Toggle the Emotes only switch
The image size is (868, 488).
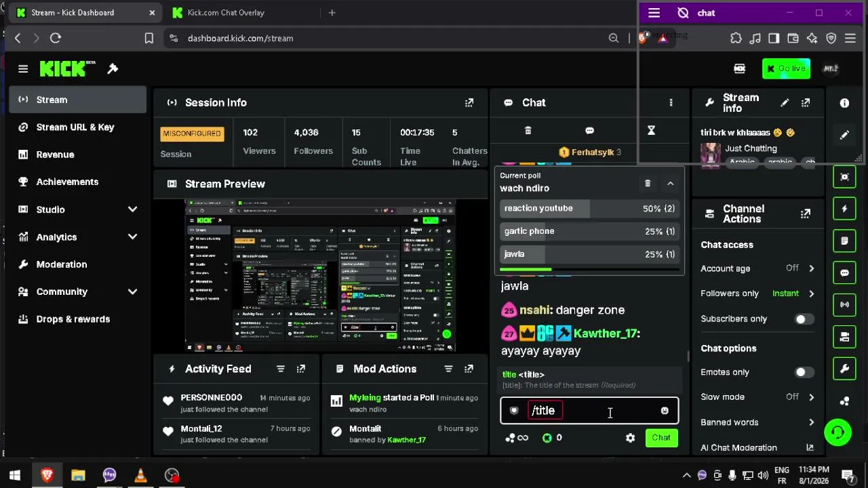tap(804, 372)
